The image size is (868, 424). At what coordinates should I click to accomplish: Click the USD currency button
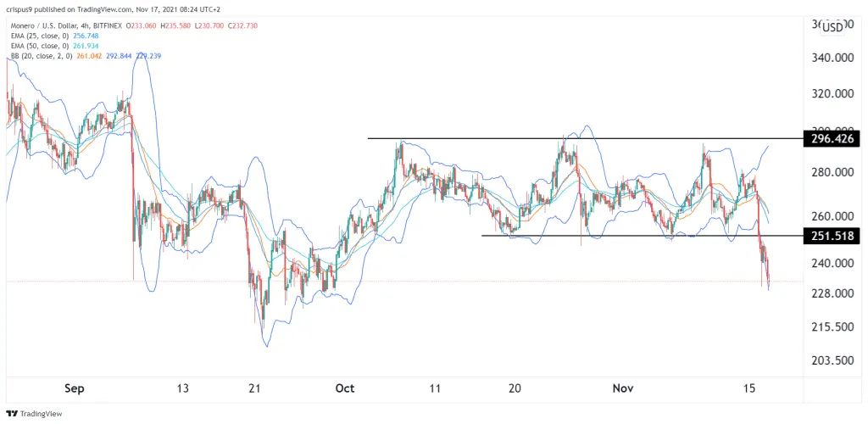(832, 28)
